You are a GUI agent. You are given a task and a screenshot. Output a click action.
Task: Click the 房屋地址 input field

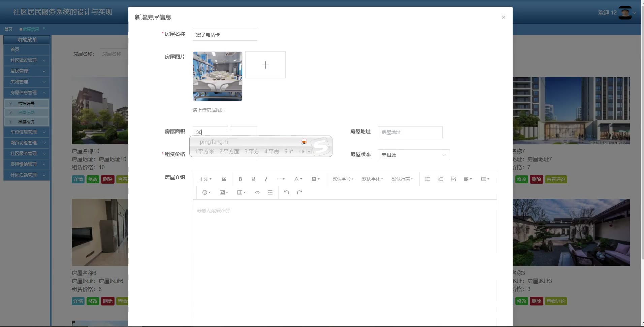(x=410, y=132)
